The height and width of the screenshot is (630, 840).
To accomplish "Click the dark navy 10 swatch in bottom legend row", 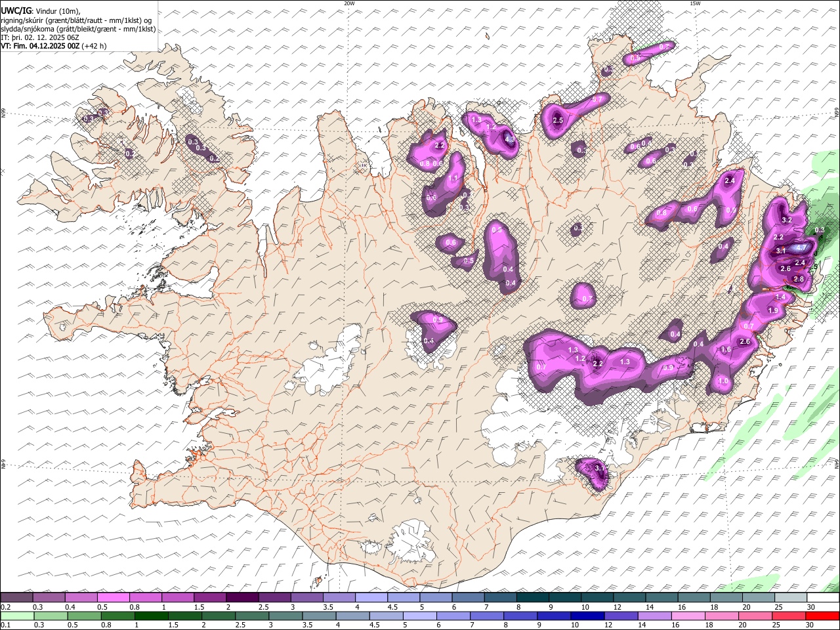I will pos(587,616).
